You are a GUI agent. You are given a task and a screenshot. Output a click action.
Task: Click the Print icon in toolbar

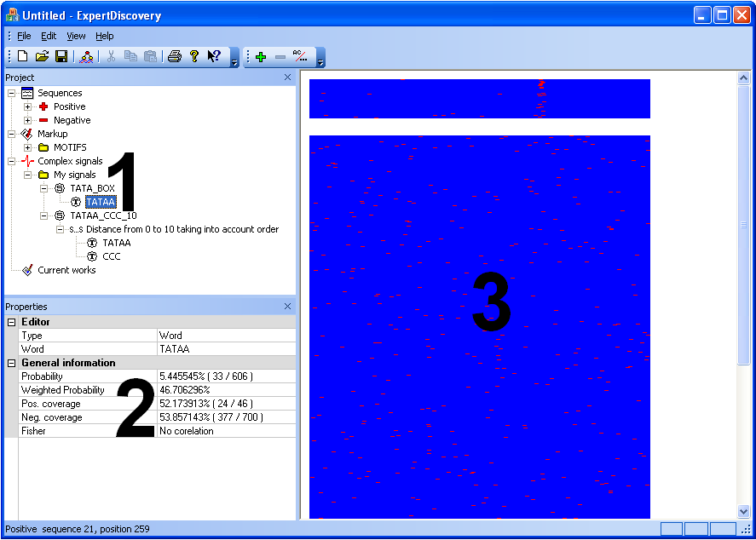[x=174, y=57]
